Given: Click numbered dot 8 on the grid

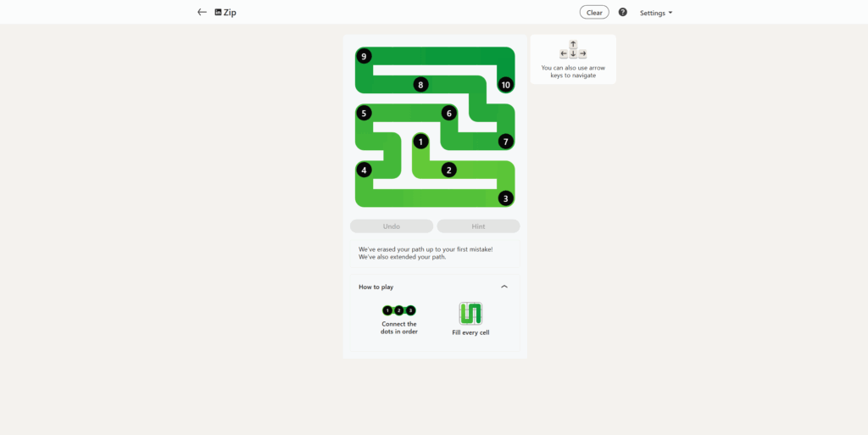Looking at the screenshot, I should coord(420,85).
